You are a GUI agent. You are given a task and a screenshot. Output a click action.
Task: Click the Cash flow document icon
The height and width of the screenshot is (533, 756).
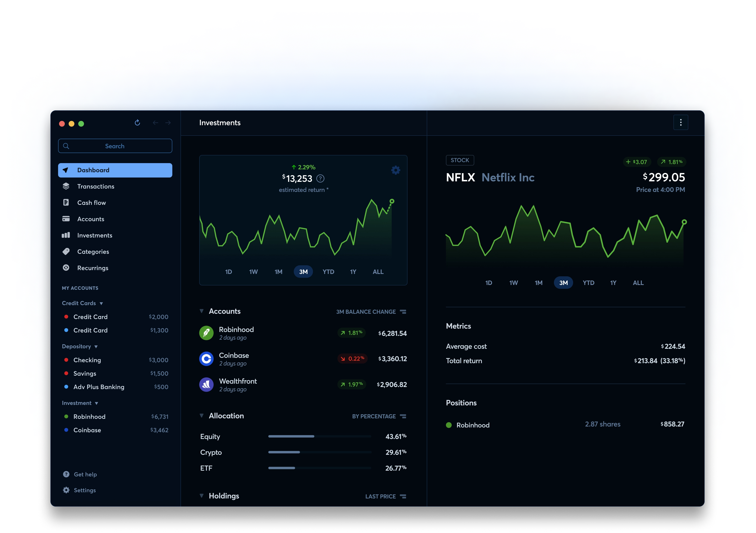tap(66, 202)
